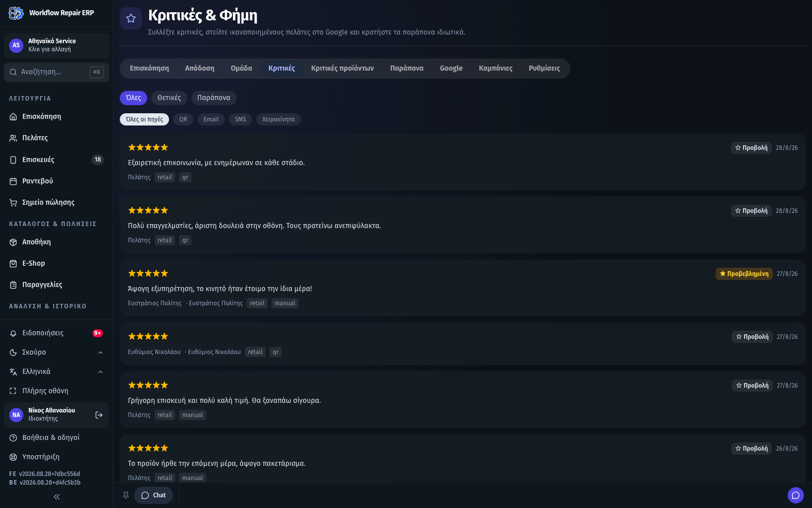Click the logout icon beside Νίκος Αθανασίου

[99, 415]
